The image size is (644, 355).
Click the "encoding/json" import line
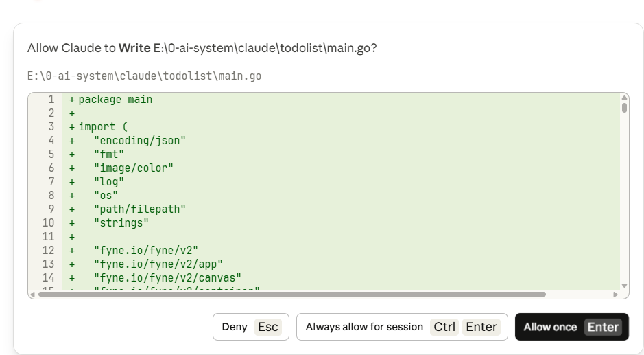point(140,141)
